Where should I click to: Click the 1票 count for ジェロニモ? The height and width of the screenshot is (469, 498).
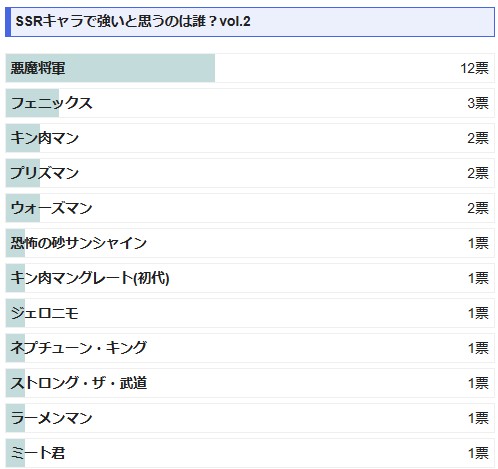pos(478,313)
